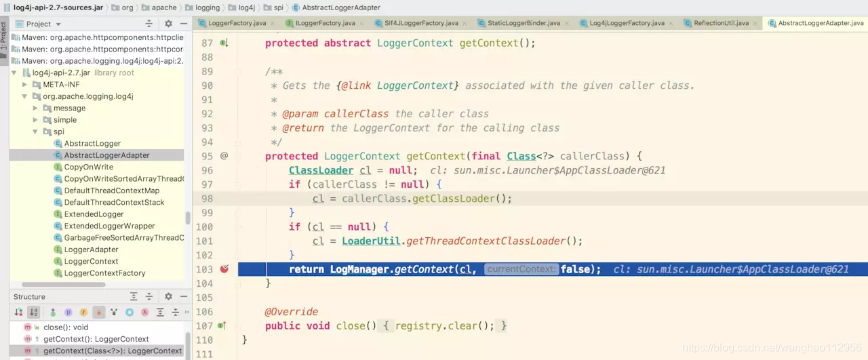This screenshot has width=868, height=360.
Task: Close the ReflectionUtil.java tab
Action: tap(753, 23)
